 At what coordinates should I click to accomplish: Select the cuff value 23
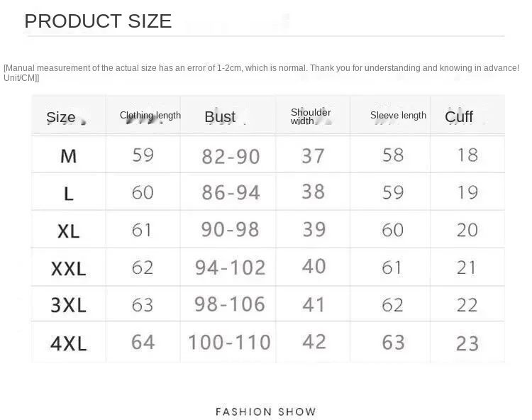(x=467, y=343)
